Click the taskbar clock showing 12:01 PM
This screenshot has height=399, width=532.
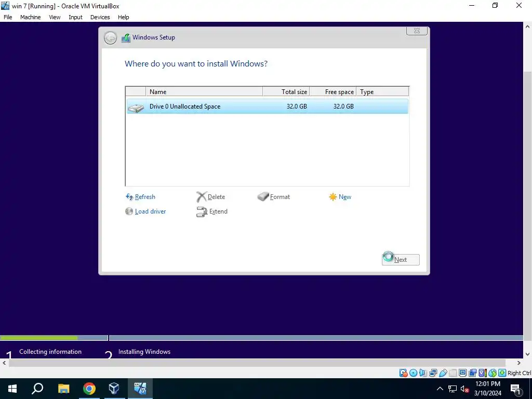tap(487, 389)
